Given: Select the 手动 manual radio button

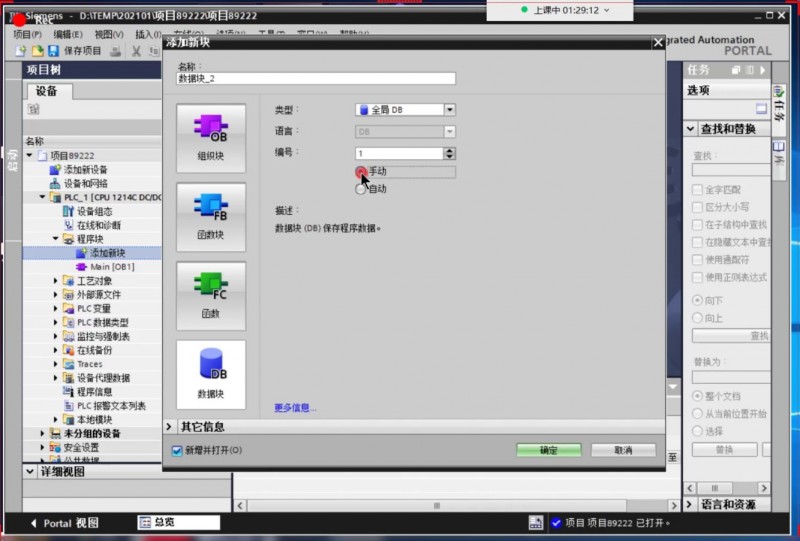Looking at the screenshot, I should point(361,171).
